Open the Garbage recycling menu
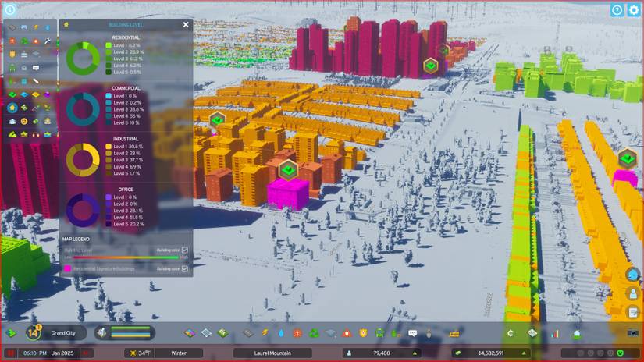 tap(314, 333)
